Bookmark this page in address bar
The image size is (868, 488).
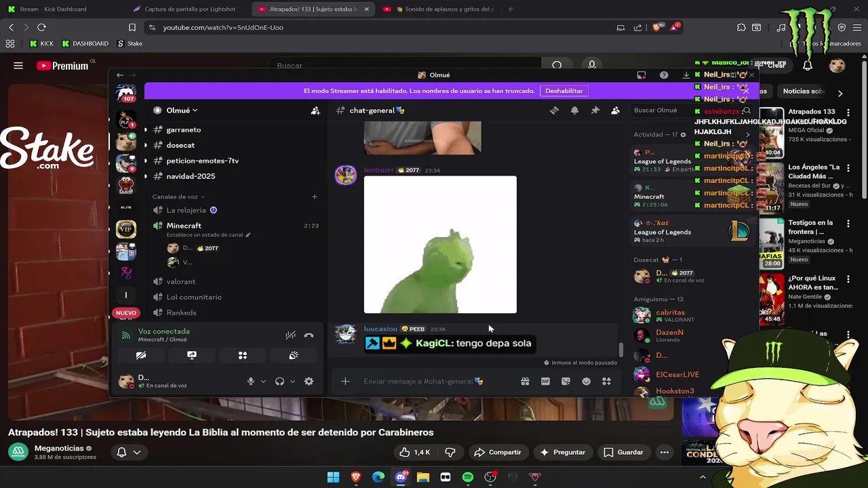132,27
